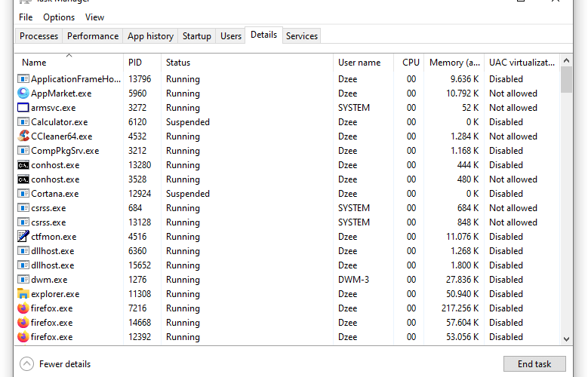Open the View menu
Image resolution: width=588 pixels, height=377 pixels.
click(x=94, y=17)
